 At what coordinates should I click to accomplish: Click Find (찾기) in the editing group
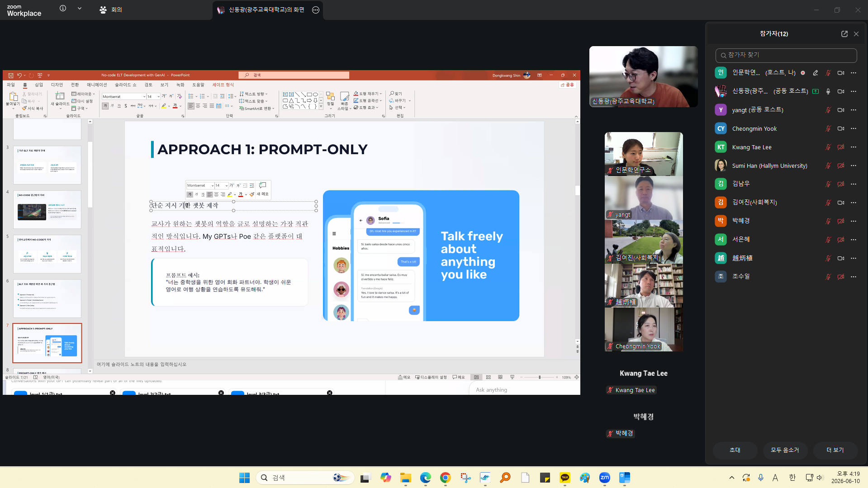coord(396,94)
